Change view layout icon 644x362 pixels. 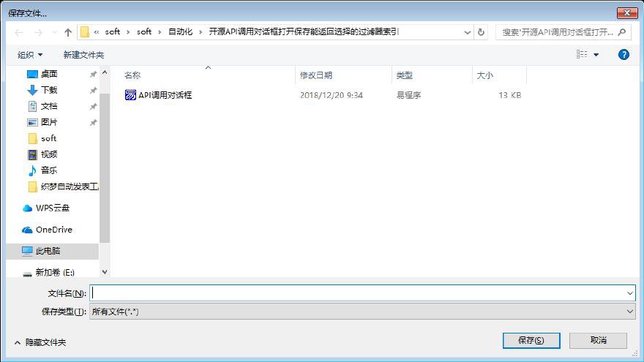tap(582, 54)
